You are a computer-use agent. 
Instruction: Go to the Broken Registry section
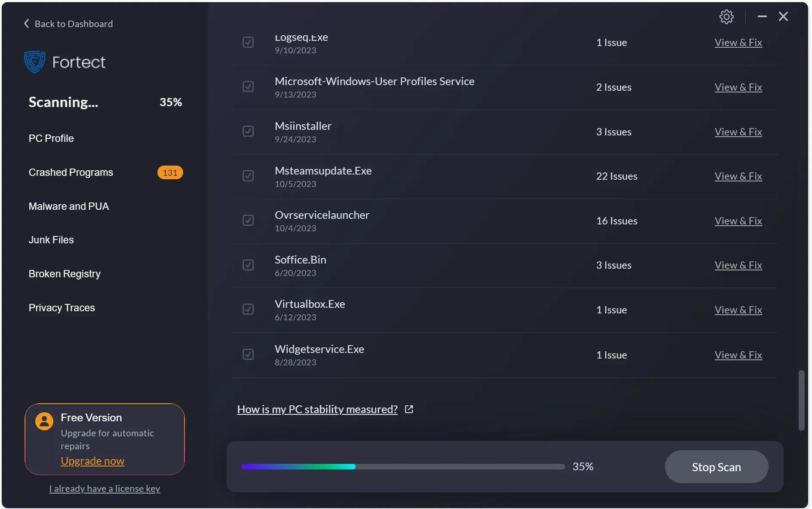[x=65, y=274]
